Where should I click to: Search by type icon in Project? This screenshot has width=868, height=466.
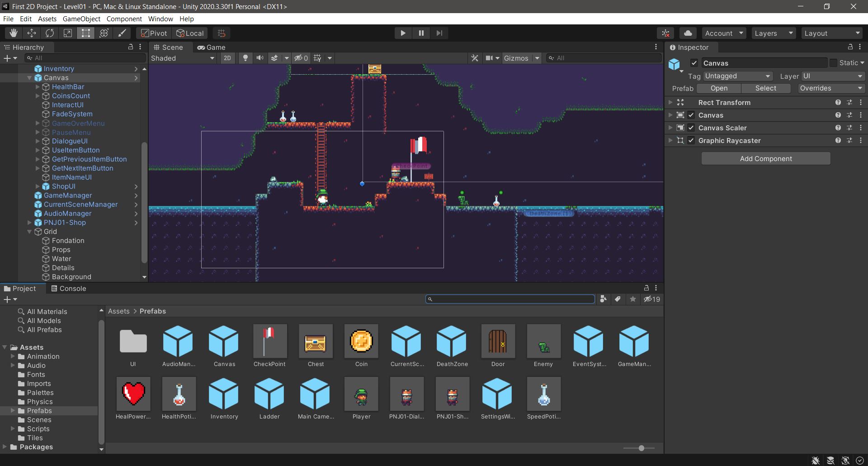(x=603, y=299)
